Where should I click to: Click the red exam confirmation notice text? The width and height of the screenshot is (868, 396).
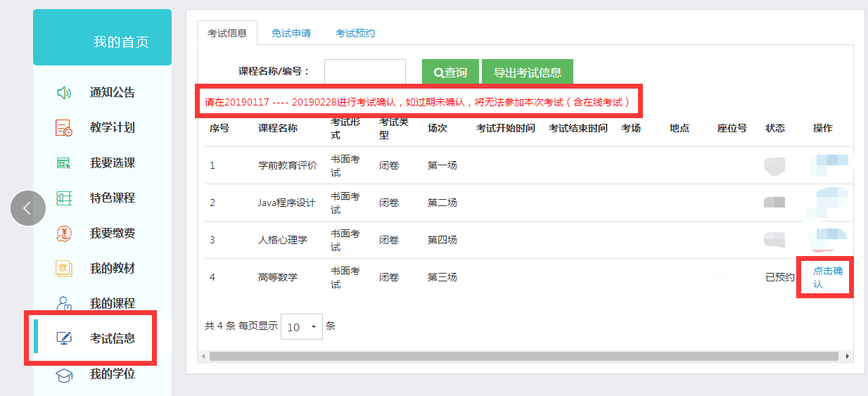click(x=418, y=102)
